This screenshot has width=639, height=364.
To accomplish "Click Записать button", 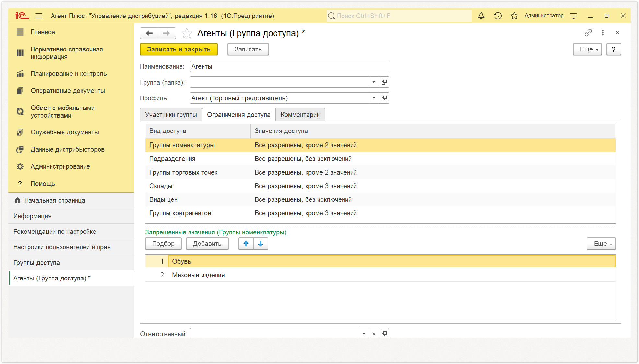I will (x=248, y=49).
